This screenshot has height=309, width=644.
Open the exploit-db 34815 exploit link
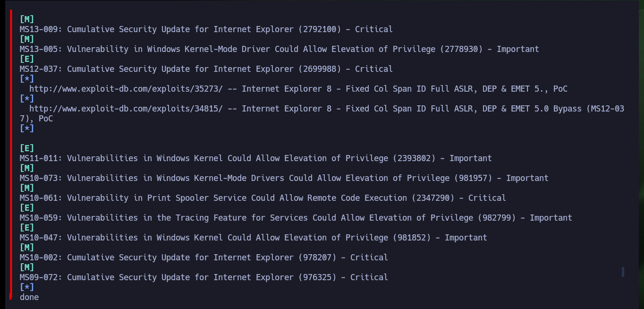tap(126, 109)
